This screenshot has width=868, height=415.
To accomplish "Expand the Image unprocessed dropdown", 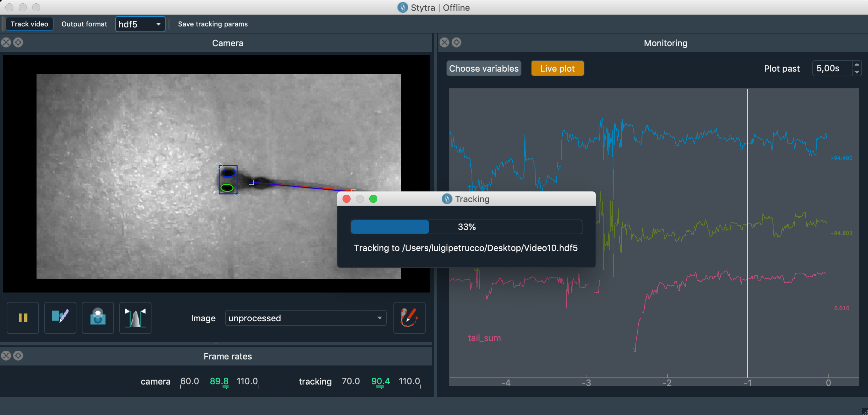I will click(305, 318).
